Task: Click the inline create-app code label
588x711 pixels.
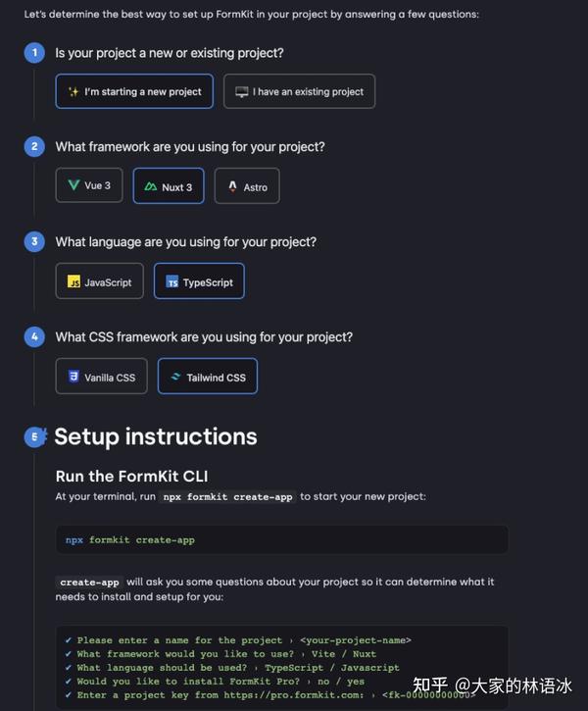Action: coord(90,583)
